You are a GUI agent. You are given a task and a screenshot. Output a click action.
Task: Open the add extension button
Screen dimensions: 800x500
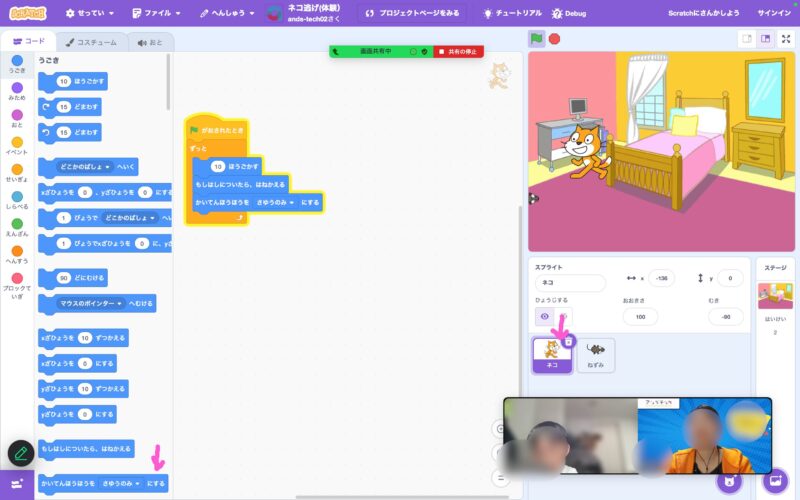[x=17, y=483]
